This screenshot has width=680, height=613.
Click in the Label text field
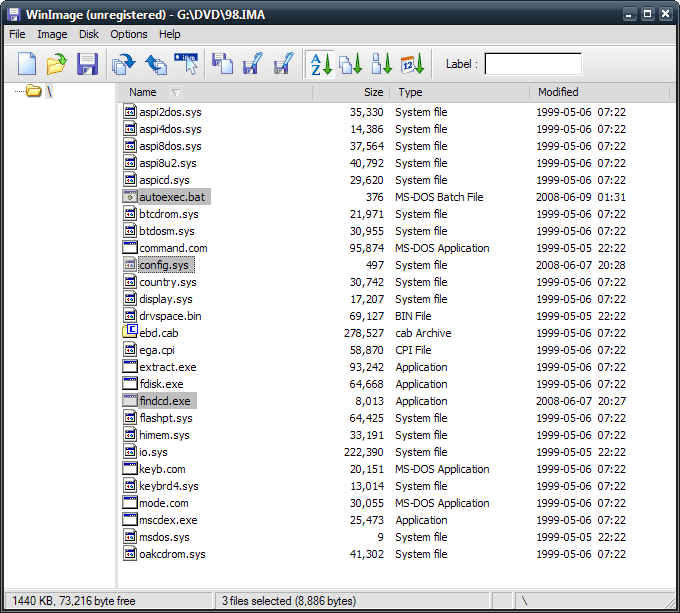coord(533,64)
